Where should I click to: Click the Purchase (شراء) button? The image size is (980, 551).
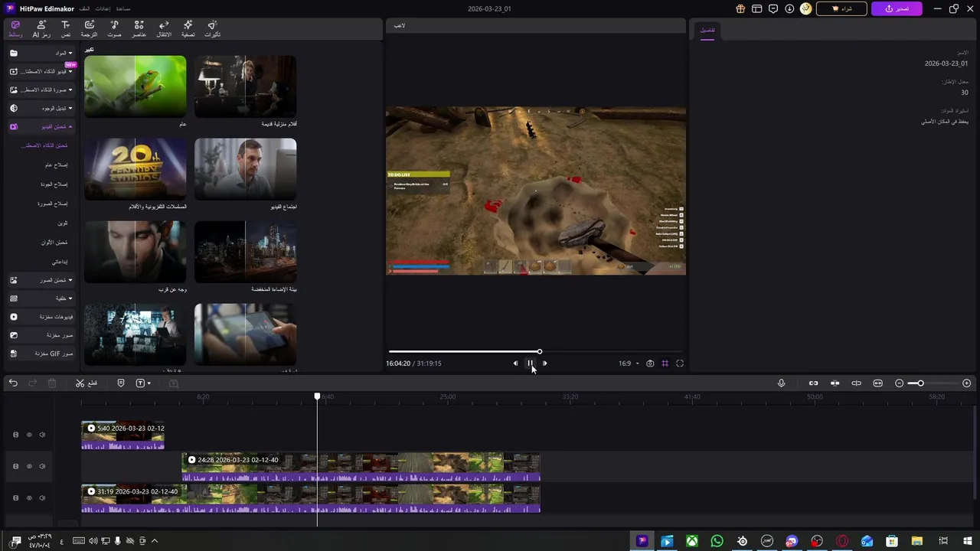841,8
